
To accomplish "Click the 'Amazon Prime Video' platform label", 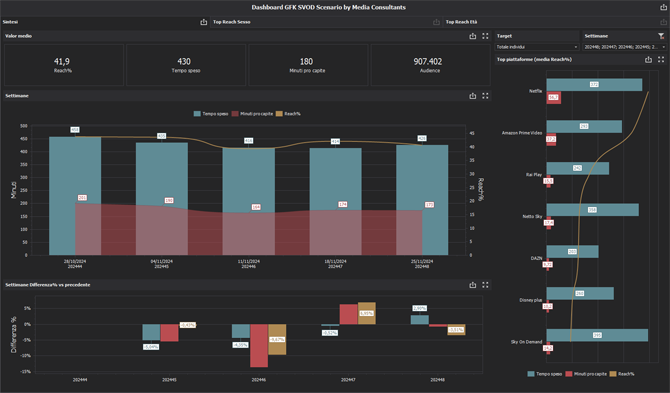I will coord(522,133).
